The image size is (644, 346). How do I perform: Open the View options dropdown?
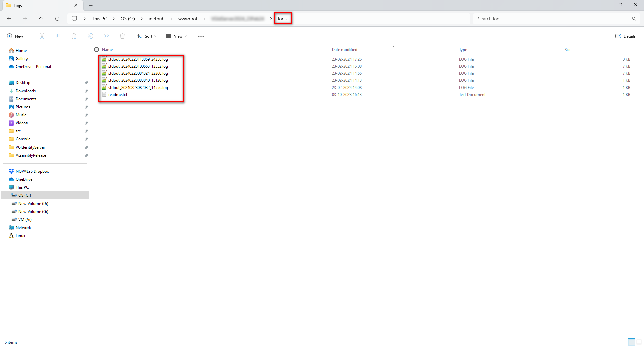[x=176, y=36]
